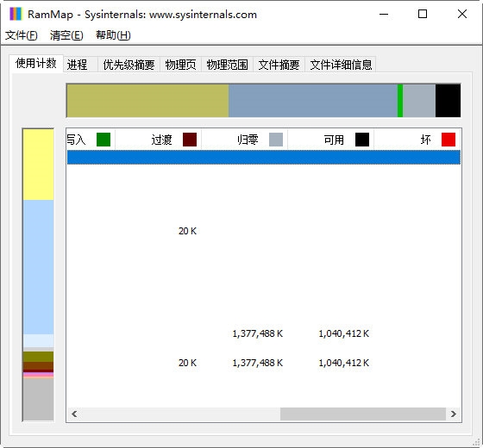Screen dimensions: 483x448
Task: Click the upper 1,040,412 K value
Action: 344,333
